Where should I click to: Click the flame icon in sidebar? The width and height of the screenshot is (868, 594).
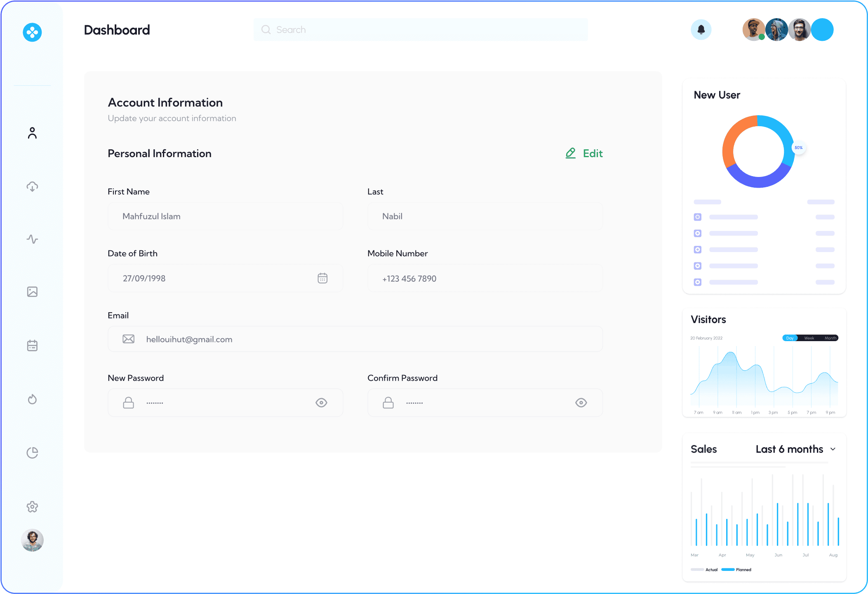click(x=32, y=399)
